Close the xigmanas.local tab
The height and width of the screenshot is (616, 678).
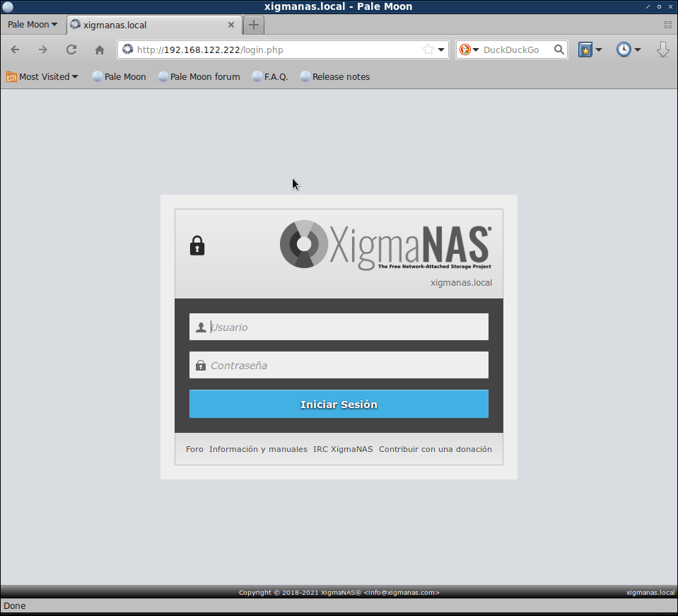click(231, 25)
